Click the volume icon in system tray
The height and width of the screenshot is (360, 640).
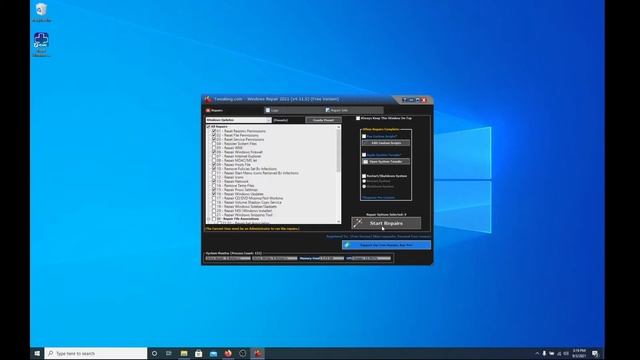(x=566, y=353)
